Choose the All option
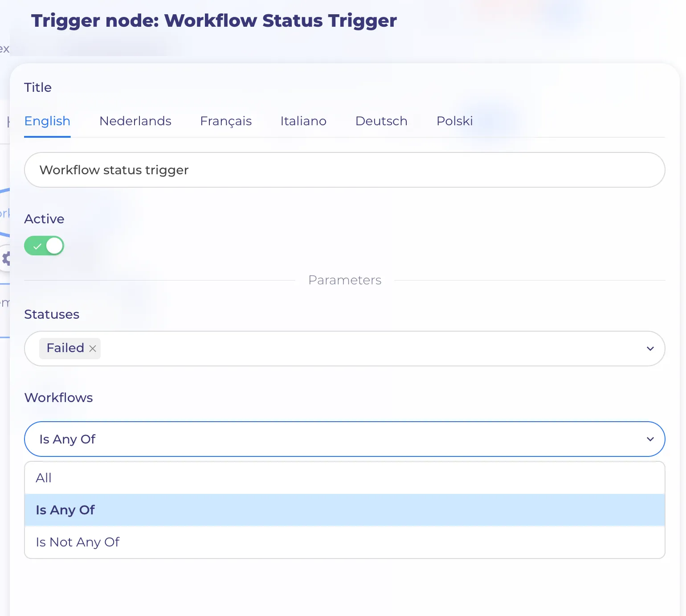686x616 pixels. click(x=345, y=478)
